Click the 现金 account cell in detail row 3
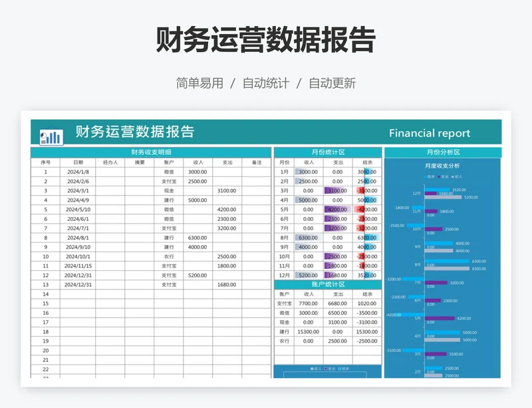 [169, 190]
